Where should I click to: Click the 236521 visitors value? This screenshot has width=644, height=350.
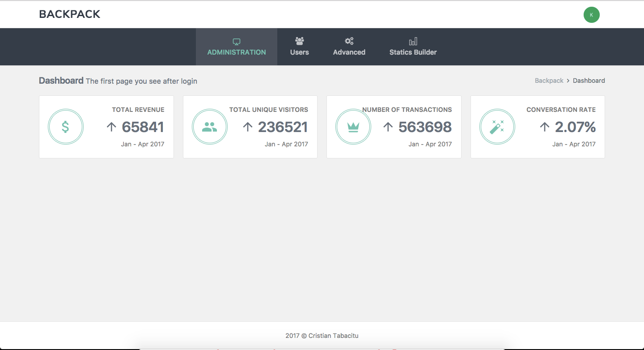(283, 127)
